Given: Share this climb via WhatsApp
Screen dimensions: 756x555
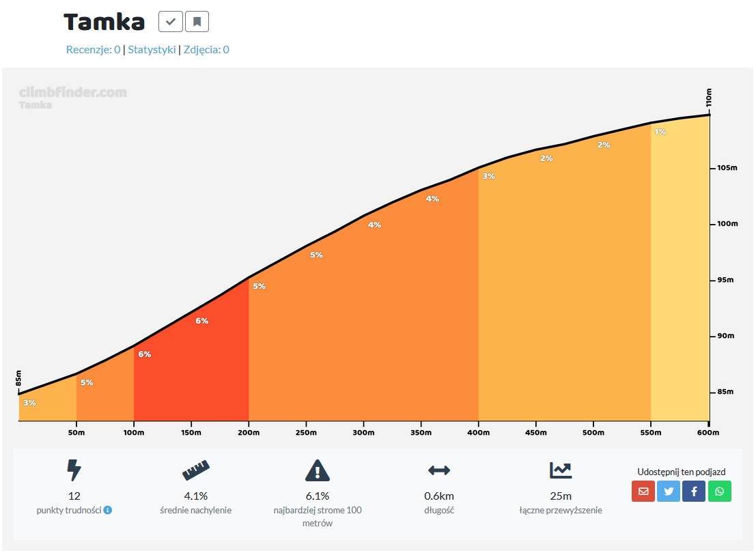Looking at the screenshot, I should pos(719,492).
